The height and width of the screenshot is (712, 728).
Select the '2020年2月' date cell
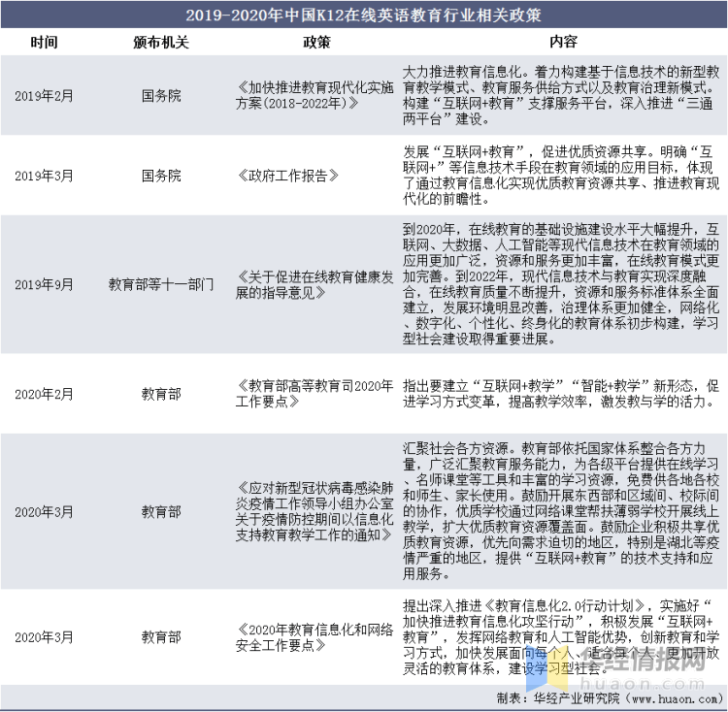click(x=44, y=394)
